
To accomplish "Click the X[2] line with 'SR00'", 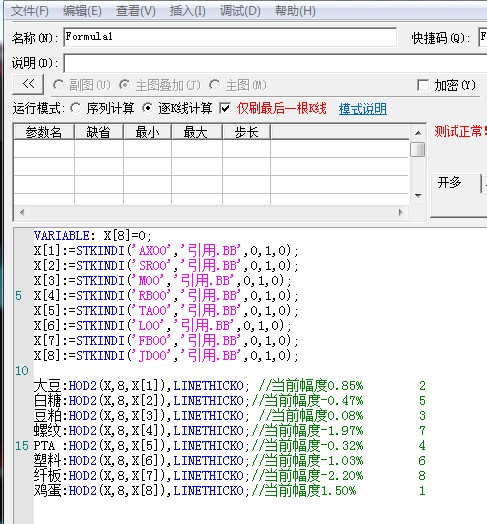I will (x=166, y=266).
